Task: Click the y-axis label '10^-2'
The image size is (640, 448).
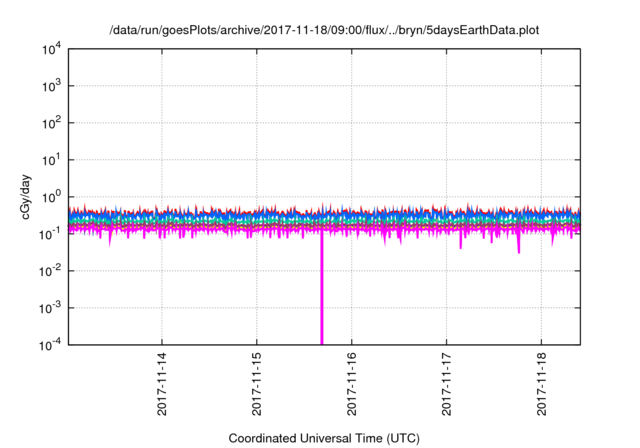Action: point(50,271)
